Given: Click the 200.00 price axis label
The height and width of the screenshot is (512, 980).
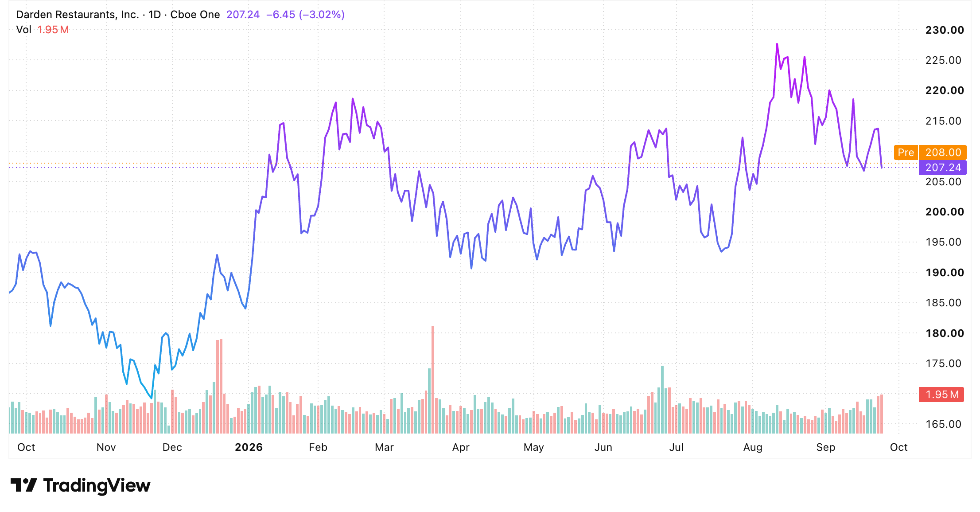Looking at the screenshot, I should pos(945,212).
